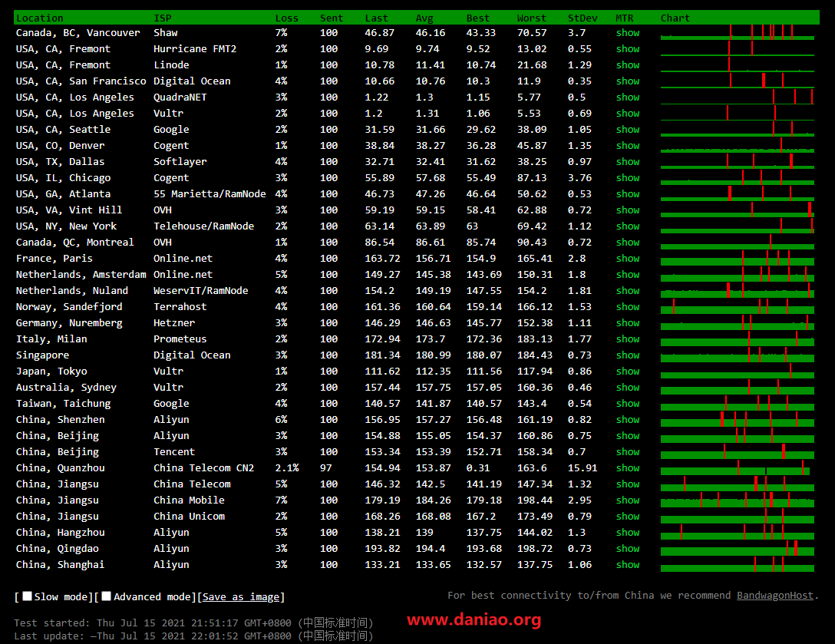Show MTR for China, Shanghai
This screenshot has height=644, width=835.
coord(627,564)
